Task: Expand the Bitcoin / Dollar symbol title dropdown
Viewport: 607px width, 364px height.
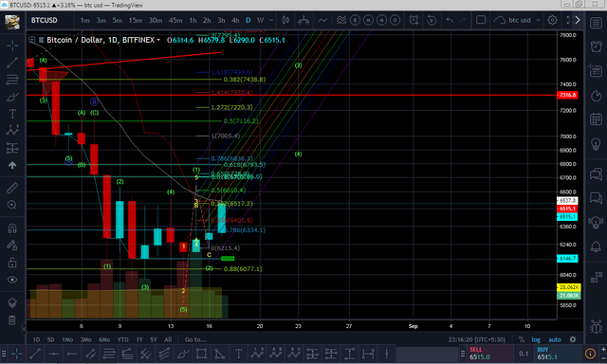Action: [158, 40]
